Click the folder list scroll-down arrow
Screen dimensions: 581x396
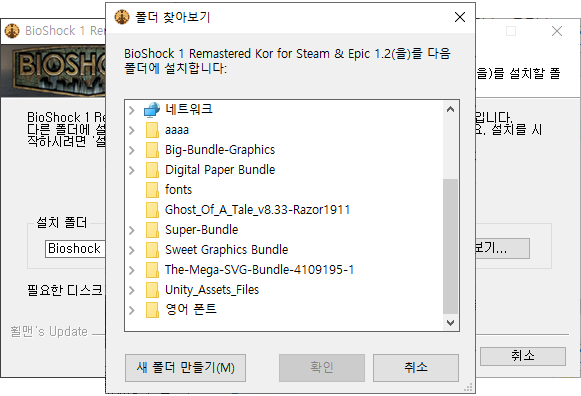coord(451,323)
